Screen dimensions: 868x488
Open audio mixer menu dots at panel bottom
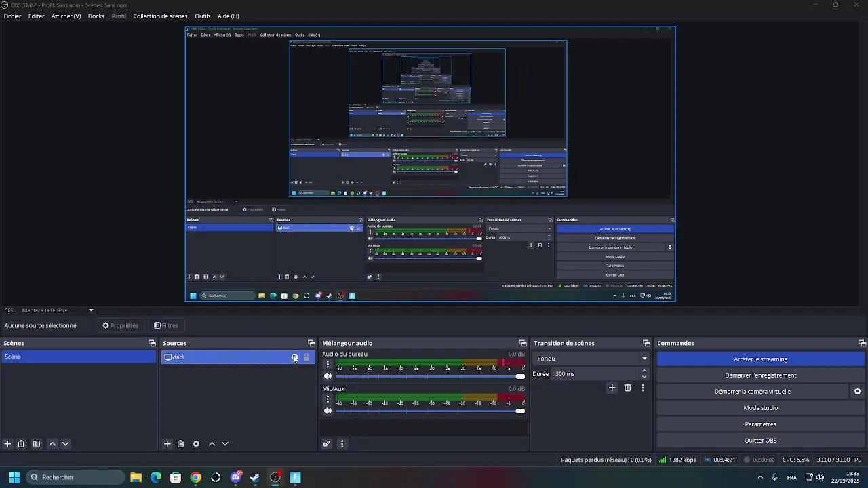tap(342, 444)
